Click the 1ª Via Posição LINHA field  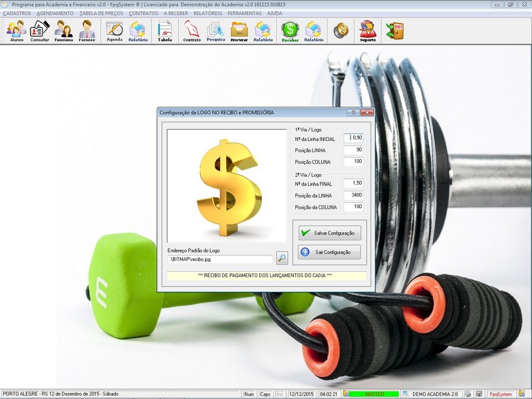[x=353, y=150]
